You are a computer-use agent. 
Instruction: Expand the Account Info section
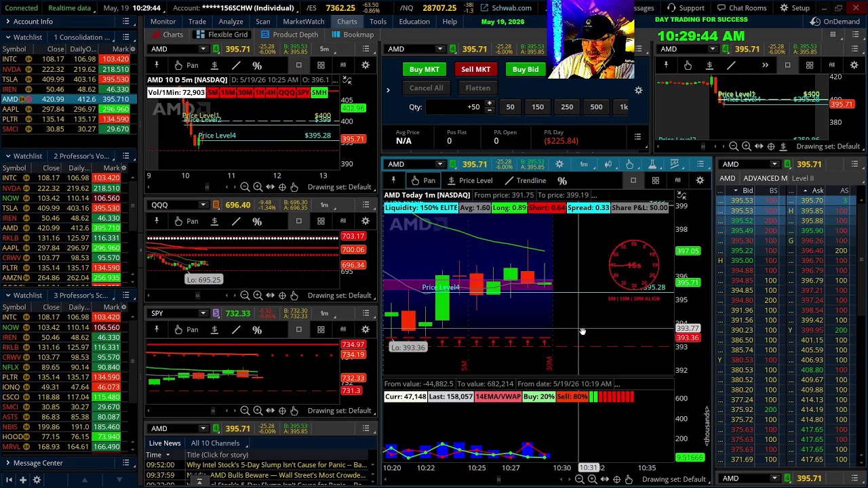point(8,22)
